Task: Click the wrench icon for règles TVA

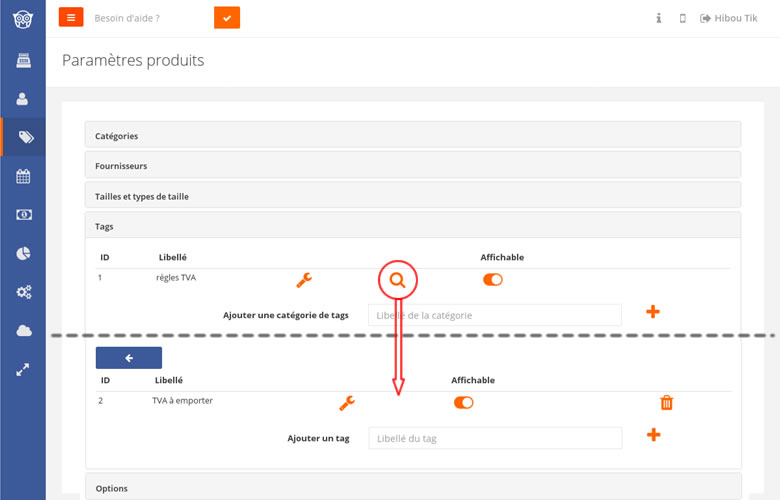Action: click(304, 280)
